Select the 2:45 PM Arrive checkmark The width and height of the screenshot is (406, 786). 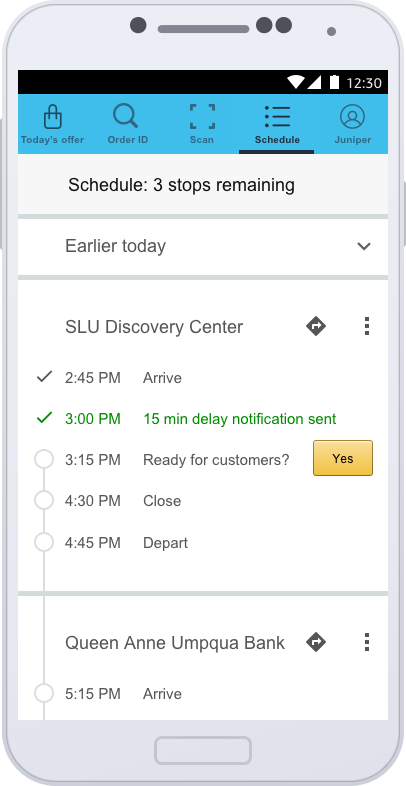tap(45, 376)
